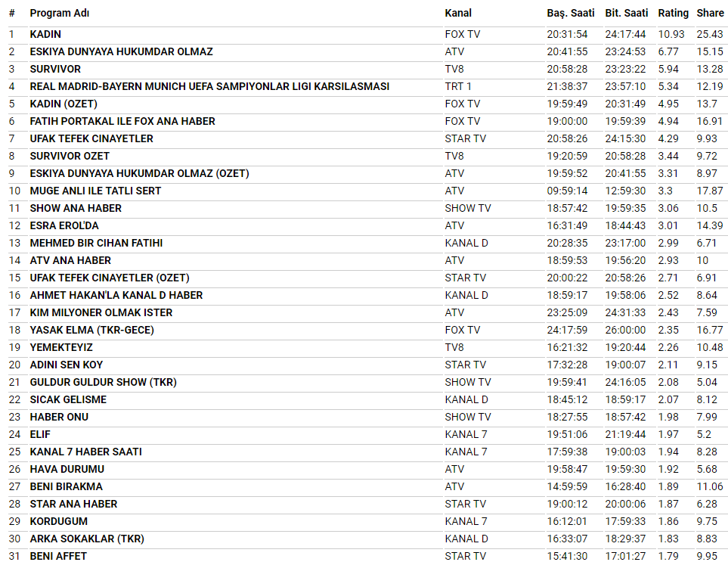Select FATIH PORTAKAL ILE FOX ANA HABER
This screenshot has width=728, height=562.
(122, 121)
